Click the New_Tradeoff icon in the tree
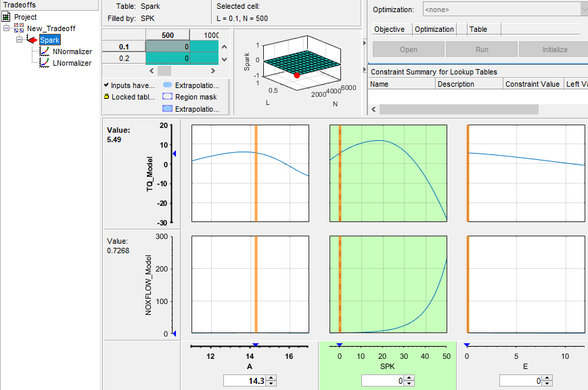The width and height of the screenshot is (588, 390). [x=20, y=27]
